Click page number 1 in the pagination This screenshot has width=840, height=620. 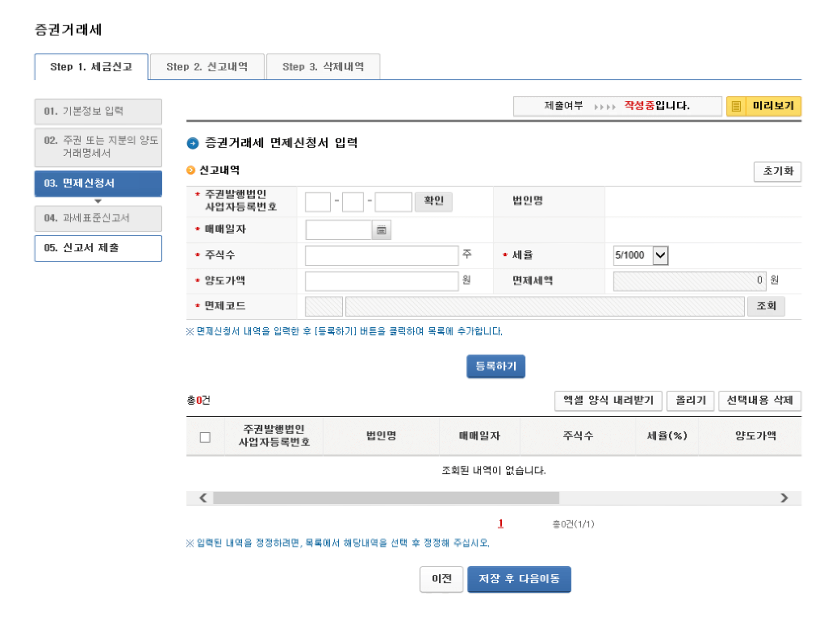[x=501, y=525]
